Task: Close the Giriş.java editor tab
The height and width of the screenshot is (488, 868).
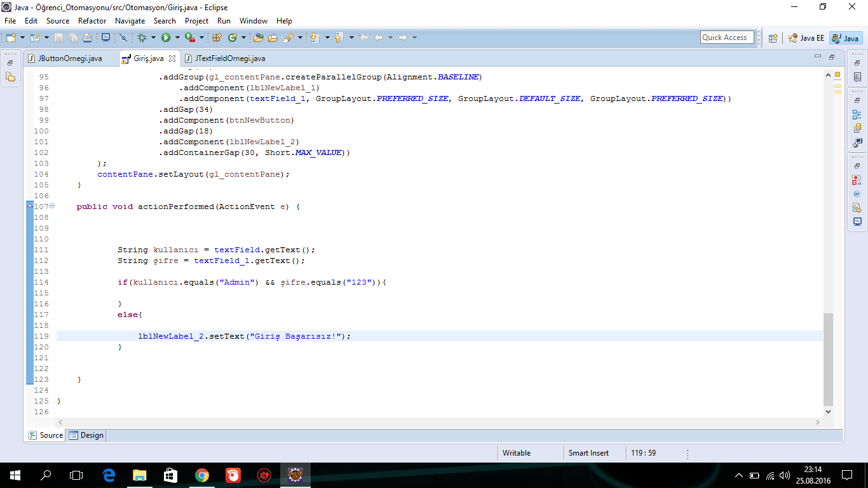Action: 172,58
